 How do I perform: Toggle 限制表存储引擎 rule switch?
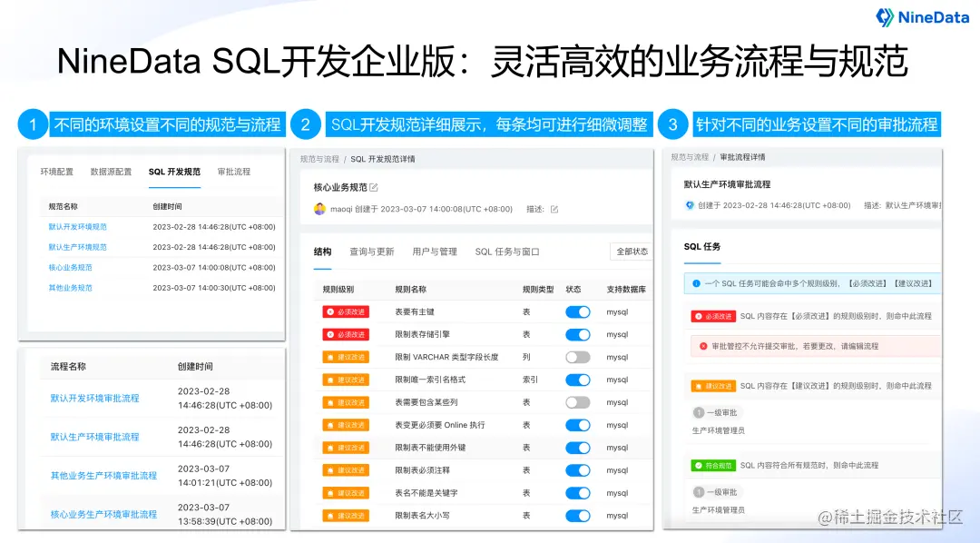coord(577,335)
